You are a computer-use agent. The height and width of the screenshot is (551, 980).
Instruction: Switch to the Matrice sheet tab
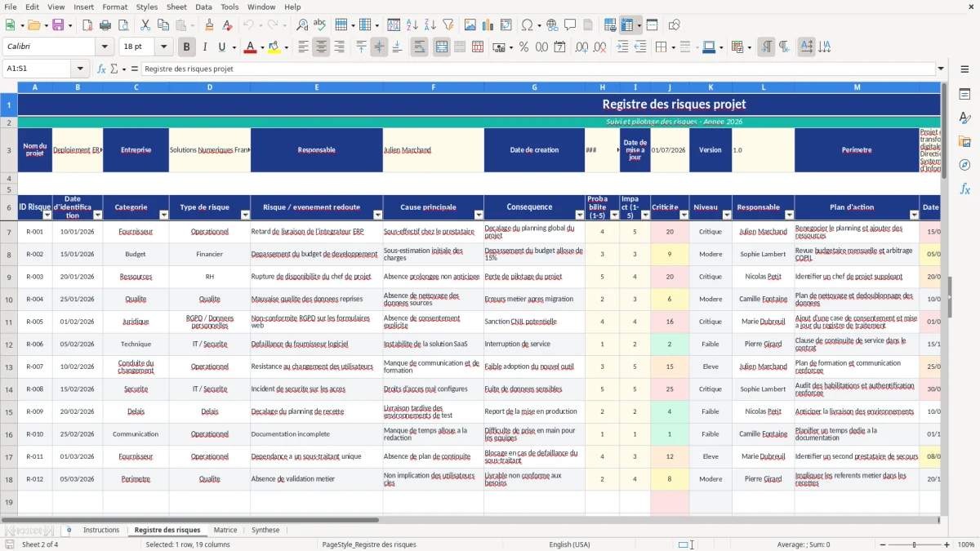225,531
